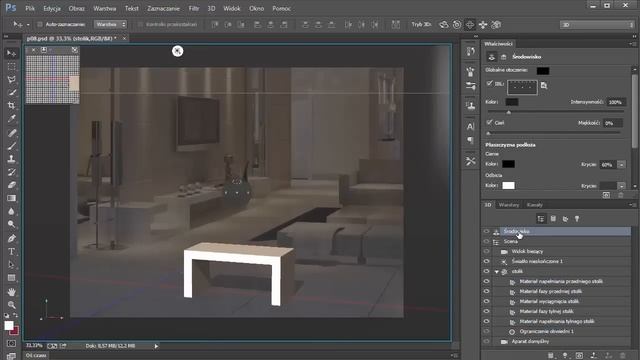Switch to the Warstwy tab
Screen dimensions: 640x360
point(509,205)
